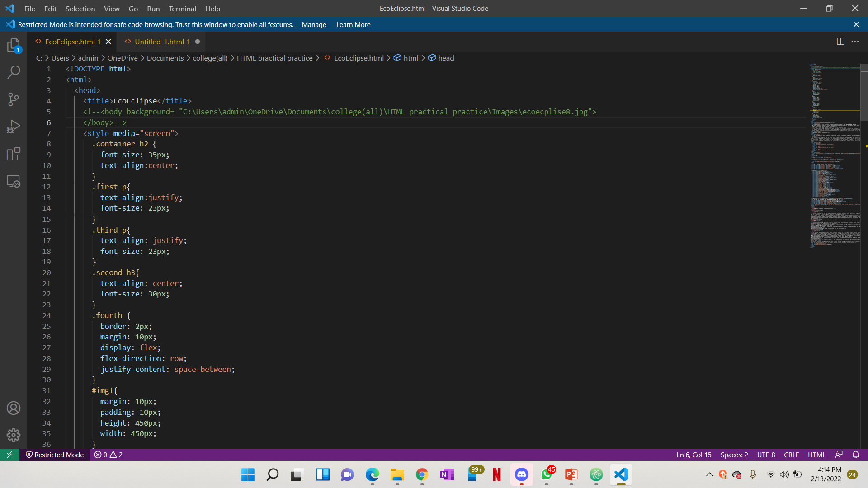Open the notifications bell in the status bar

(856, 455)
